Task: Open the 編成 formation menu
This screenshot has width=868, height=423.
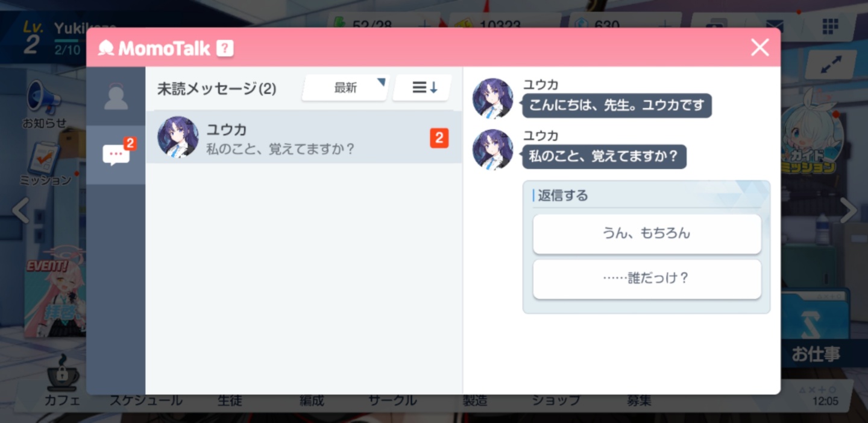Action: point(312,400)
